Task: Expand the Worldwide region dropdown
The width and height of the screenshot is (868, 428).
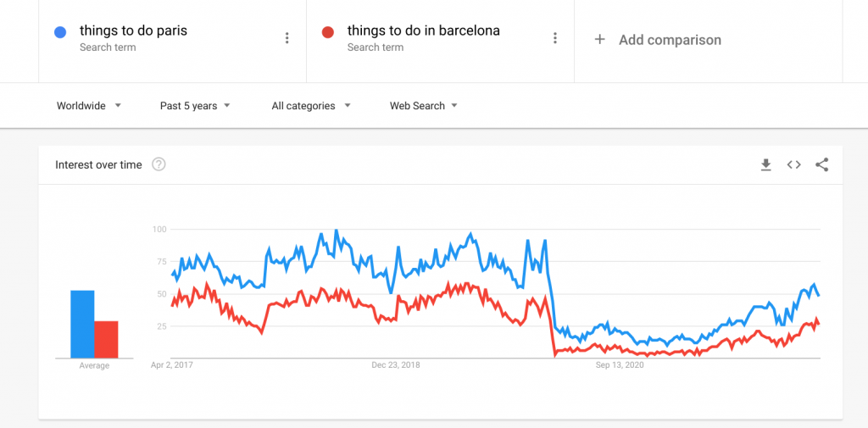Action: [88, 106]
